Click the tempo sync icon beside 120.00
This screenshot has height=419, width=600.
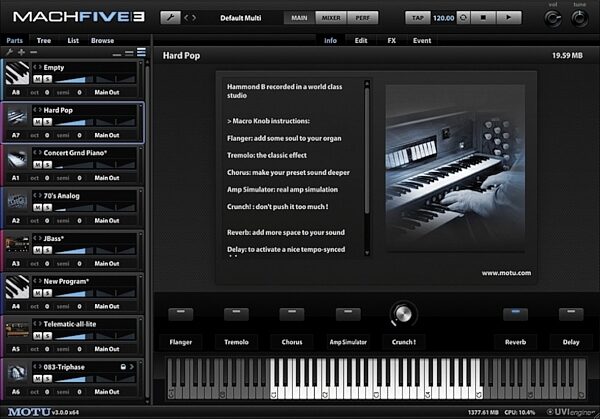[463, 18]
